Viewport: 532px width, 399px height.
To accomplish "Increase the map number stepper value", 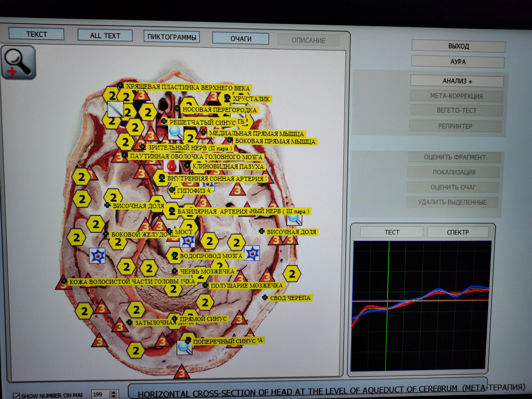I will coord(114,392).
